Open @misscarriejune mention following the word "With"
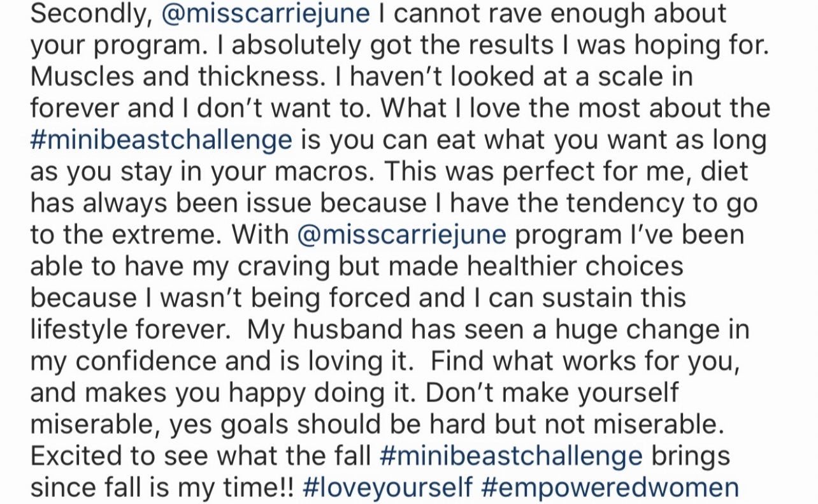 [401, 235]
